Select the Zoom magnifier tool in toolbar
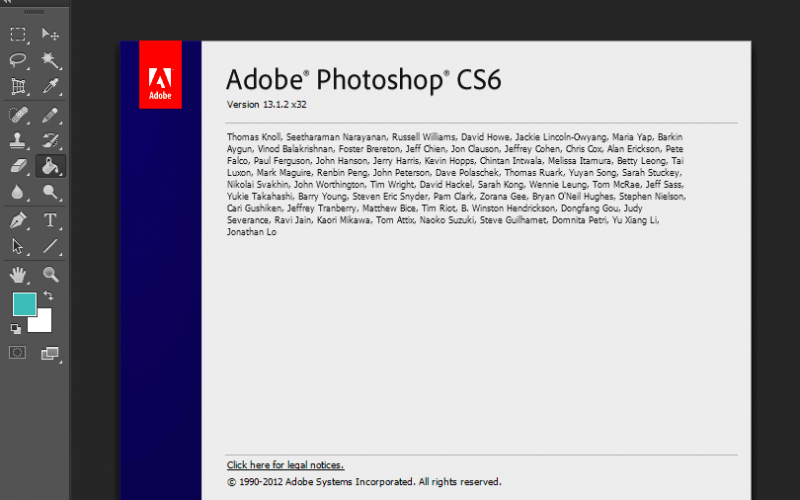The image size is (800, 500). click(x=50, y=275)
